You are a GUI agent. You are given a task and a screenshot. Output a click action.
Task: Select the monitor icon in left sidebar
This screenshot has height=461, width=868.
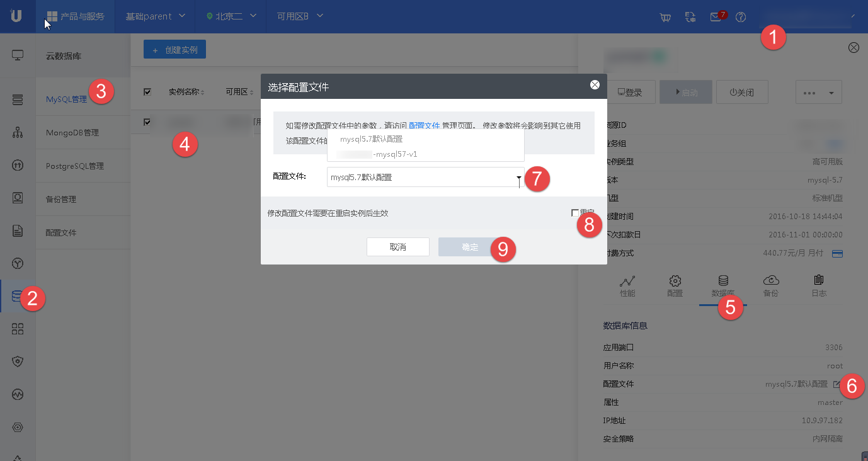pyautogui.click(x=18, y=55)
